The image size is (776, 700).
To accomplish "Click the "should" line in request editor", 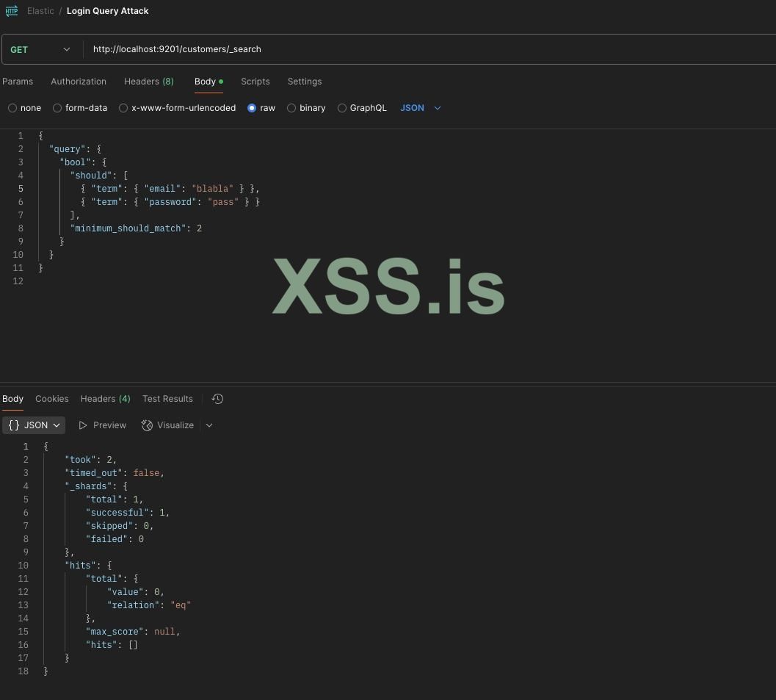I will 99,176.
